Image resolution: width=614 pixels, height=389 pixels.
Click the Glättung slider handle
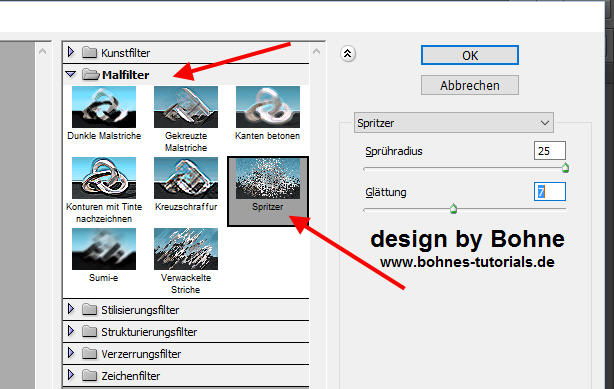coord(453,208)
